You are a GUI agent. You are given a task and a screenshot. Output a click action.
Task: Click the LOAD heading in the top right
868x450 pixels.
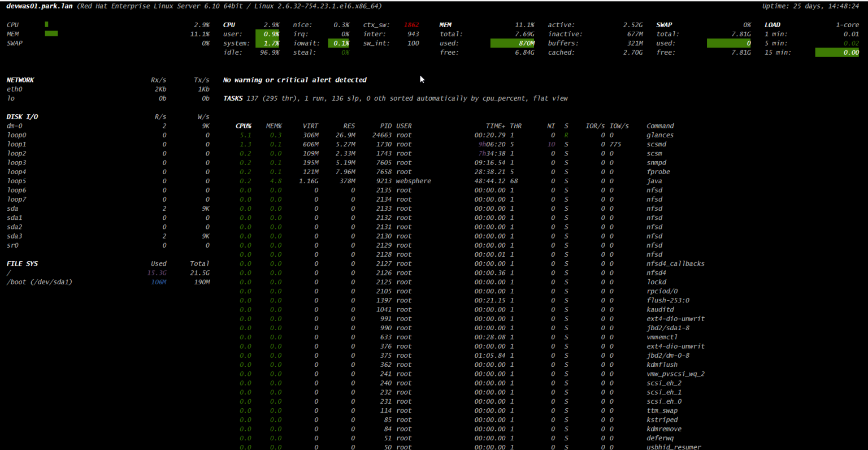tap(772, 25)
